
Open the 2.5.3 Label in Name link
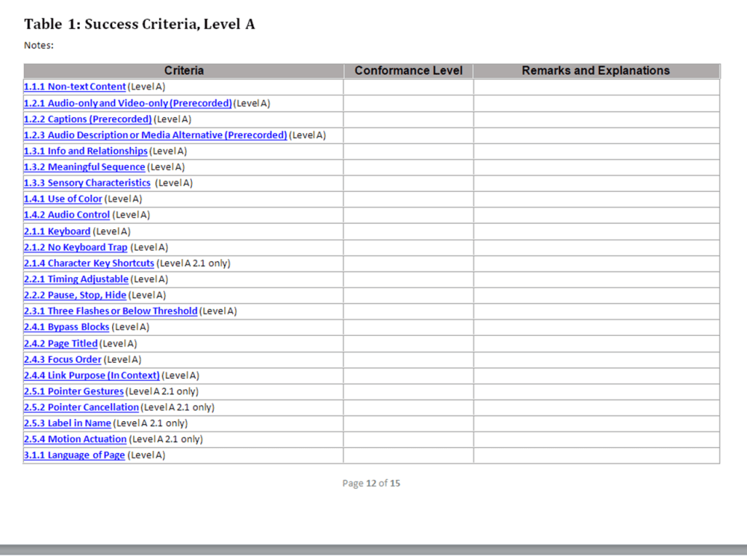pyautogui.click(x=68, y=423)
